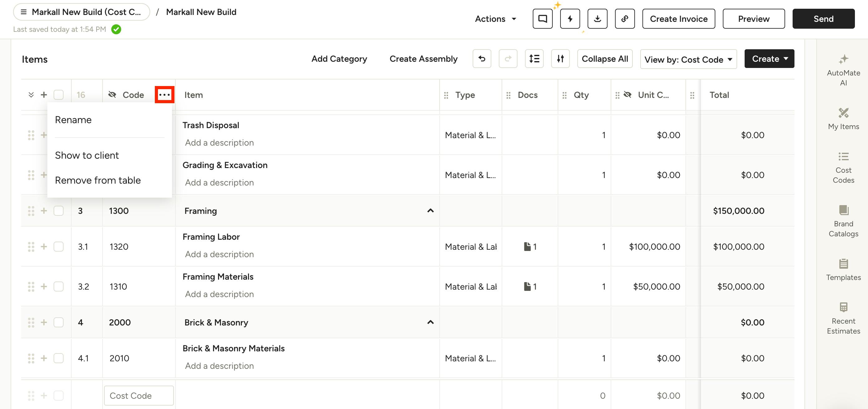This screenshot has width=868, height=409.
Task: Open AutoMate AI sidebar panel
Action: click(843, 70)
